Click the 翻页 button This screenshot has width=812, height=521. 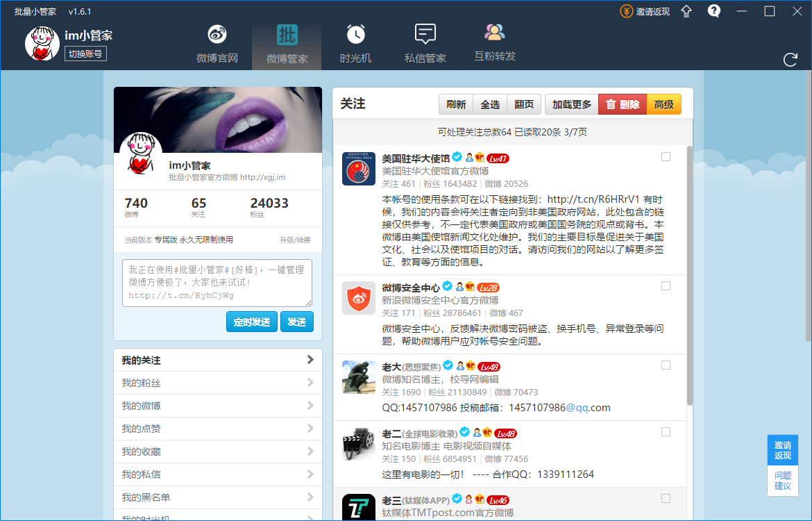[524, 104]
